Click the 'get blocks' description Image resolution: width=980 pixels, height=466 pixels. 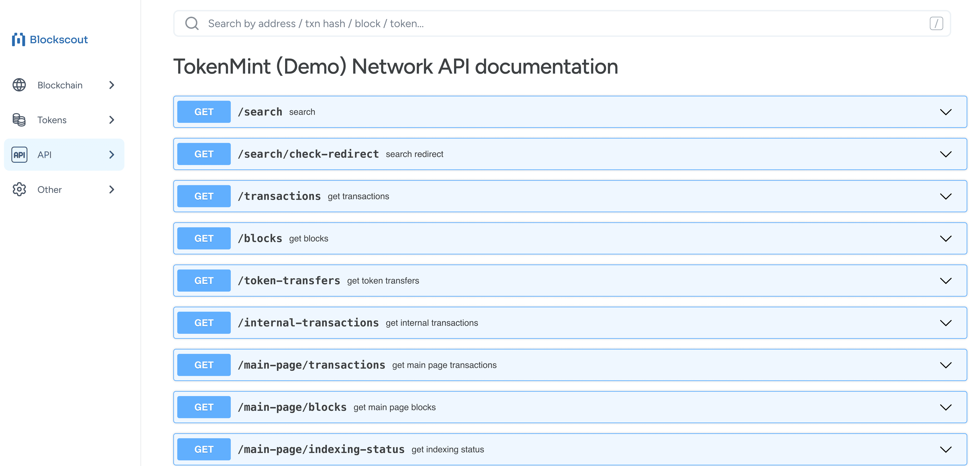pyautogui.click(x=309, y=238)
